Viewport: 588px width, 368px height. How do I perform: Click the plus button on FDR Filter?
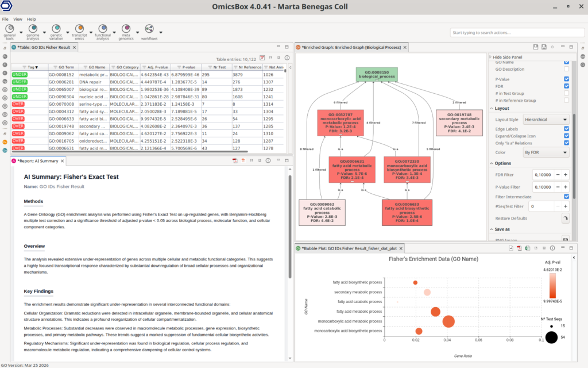pyautogui.click(x=565, y=175)
